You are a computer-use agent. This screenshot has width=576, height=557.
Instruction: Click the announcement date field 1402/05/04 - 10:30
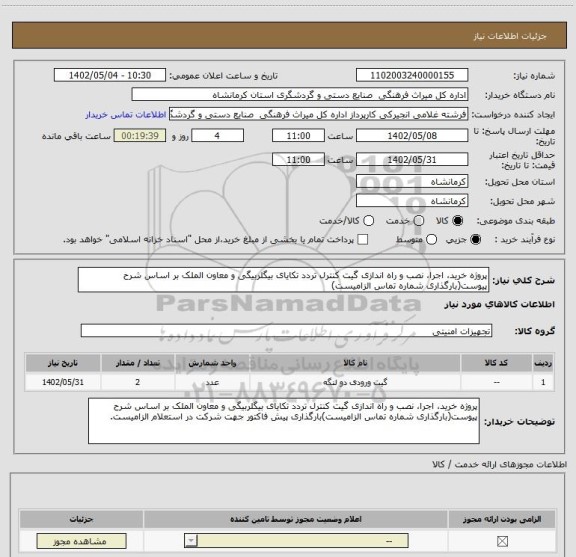tap(110, 75)
